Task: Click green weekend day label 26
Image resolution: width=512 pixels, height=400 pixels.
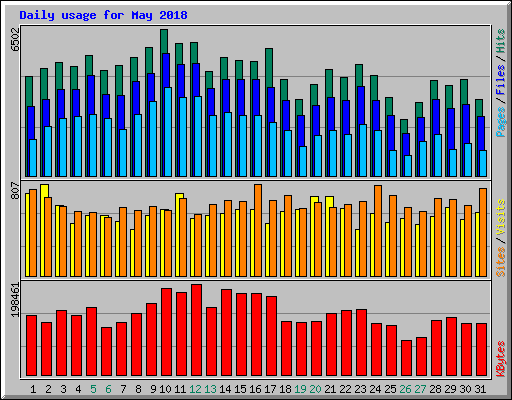Action: point(405,389)
